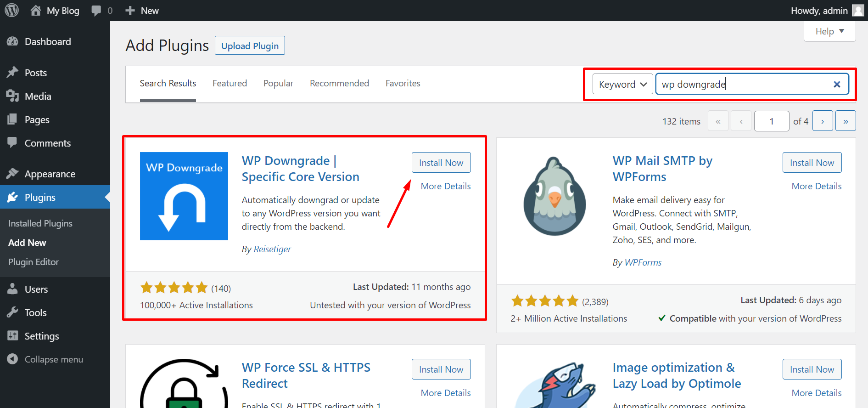Viewport: 868px width, 408px height.
Task: Switch to the Recommended tab
Action: tap(339, 83)
